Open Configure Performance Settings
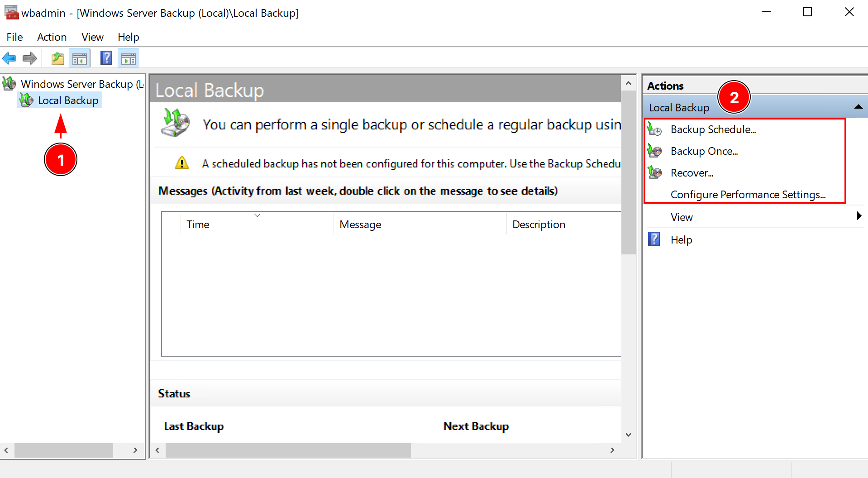The width and height of the screenshot is (868, 478). 748,194
